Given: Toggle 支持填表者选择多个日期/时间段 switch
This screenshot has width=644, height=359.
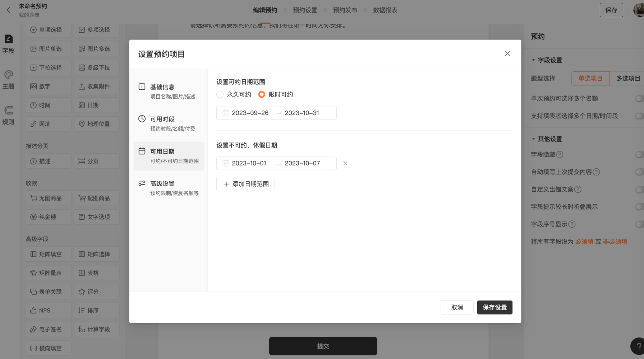Looking at the screenshot, I should 639,116.
